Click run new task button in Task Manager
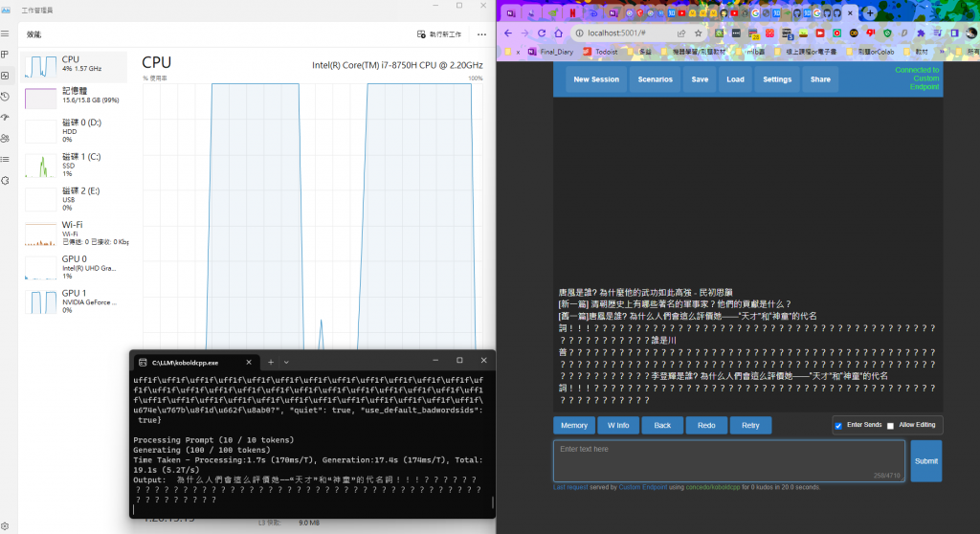The image size is (980, 534). click(439, 34)
